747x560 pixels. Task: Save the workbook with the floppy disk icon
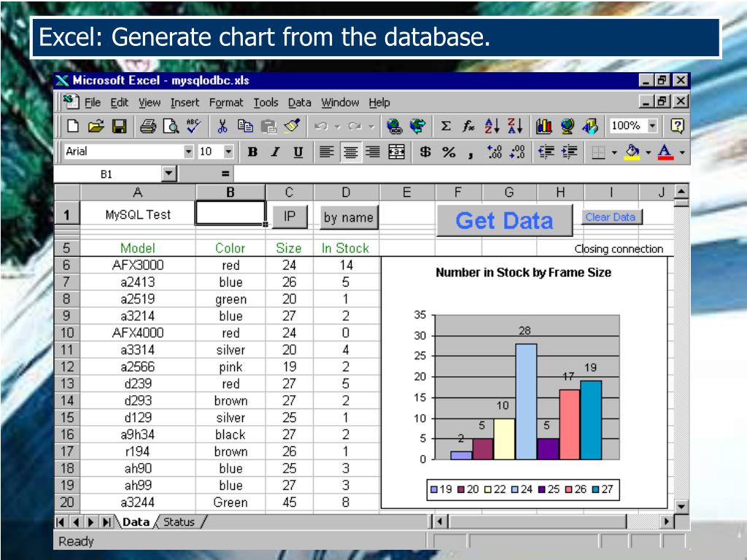(x=119, y=126)
